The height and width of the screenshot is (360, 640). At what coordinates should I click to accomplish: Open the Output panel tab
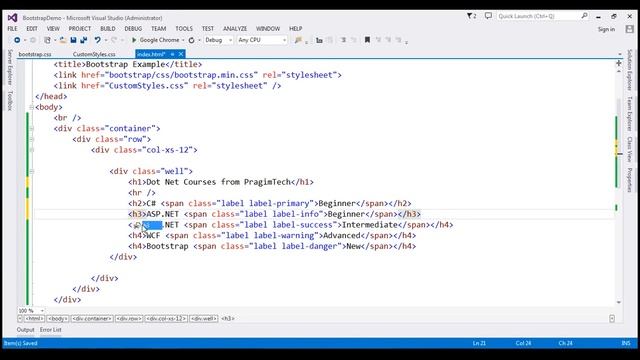(x=25, y=329)
